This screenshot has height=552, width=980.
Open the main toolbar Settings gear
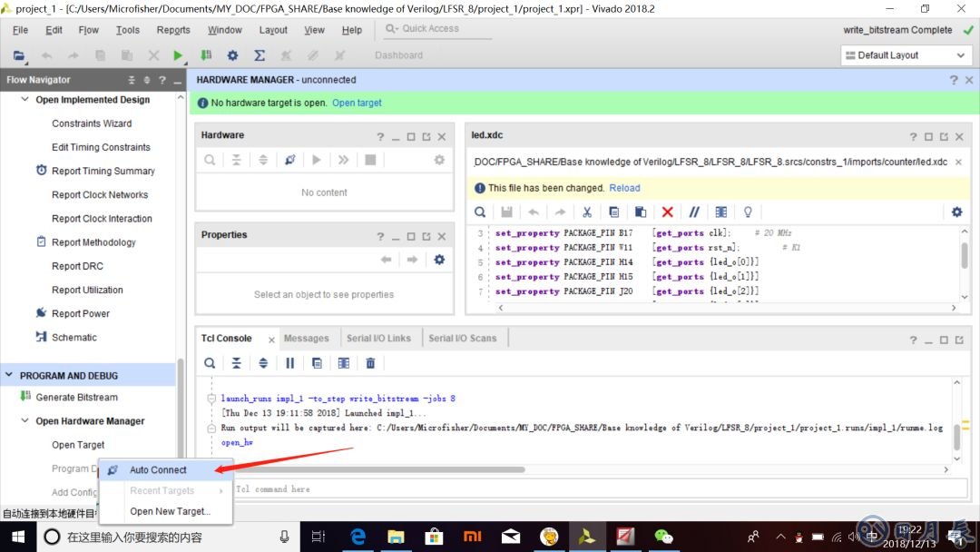pyautogui.click(x=233, y=55)
